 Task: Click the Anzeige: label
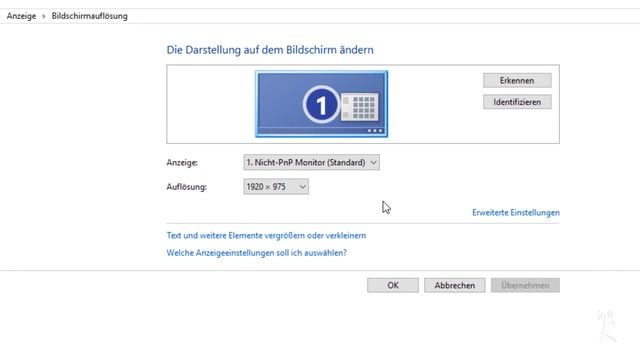pos(182,162)
